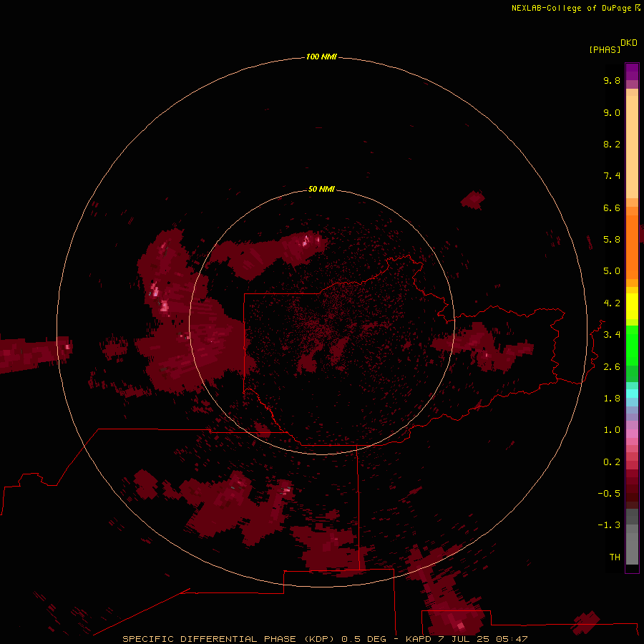Click the 1.8 legend value
Screen dimensions: 644x644
tap(612, 399)
